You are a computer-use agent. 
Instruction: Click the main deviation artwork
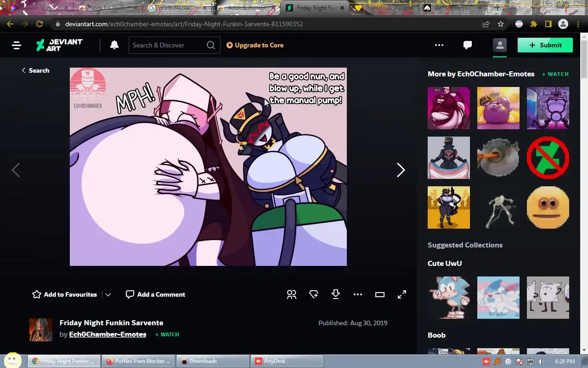coord(208,167)
